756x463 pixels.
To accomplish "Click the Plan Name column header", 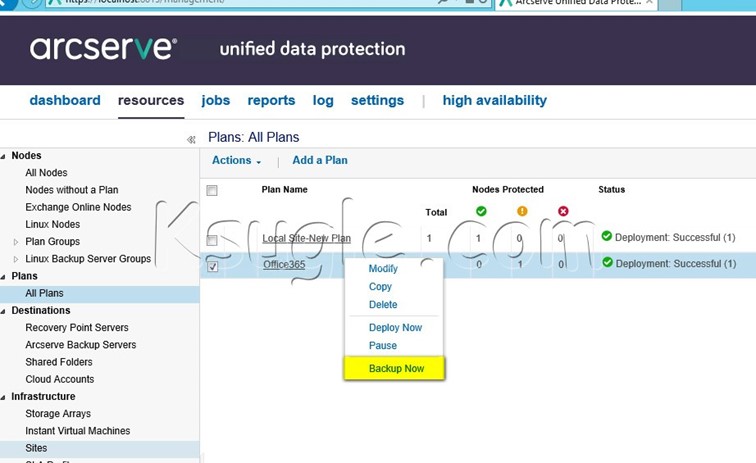I will tap(284, 190).
